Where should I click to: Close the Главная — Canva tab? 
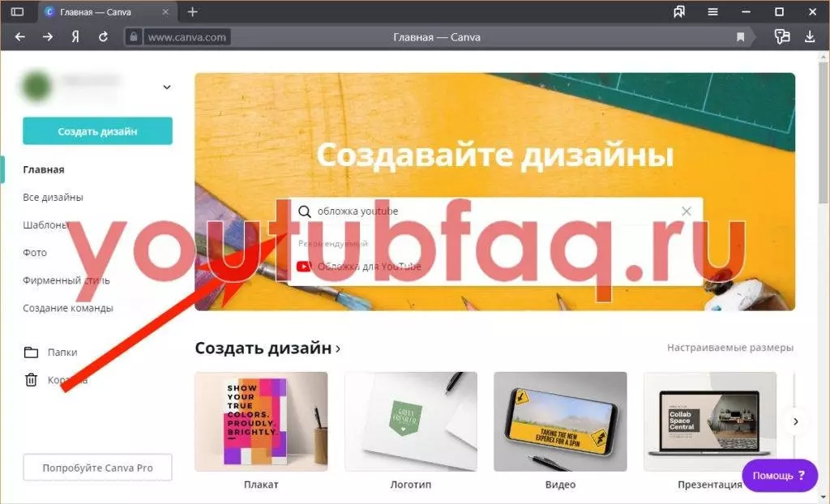pyautogui.click(x=165, y=11)
